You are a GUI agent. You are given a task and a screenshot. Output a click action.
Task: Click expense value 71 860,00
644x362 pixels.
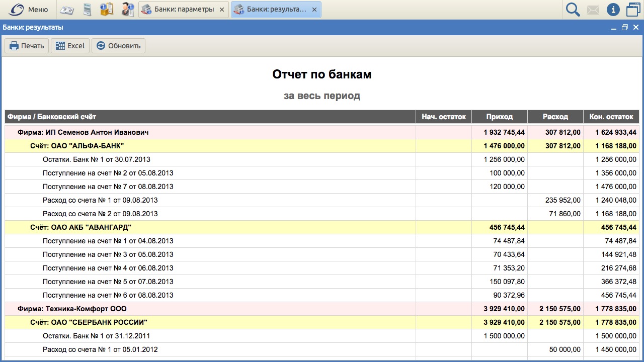[x=565, y=214]
